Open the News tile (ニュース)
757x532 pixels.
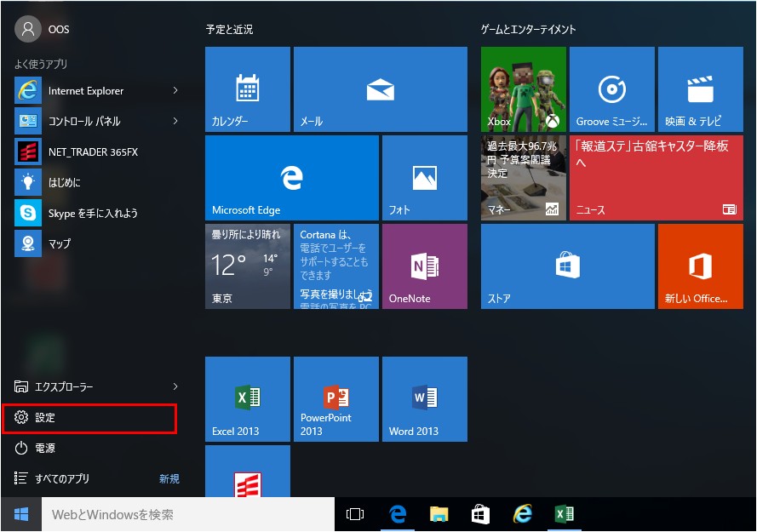pyautogui.click(x=657, y=178)
